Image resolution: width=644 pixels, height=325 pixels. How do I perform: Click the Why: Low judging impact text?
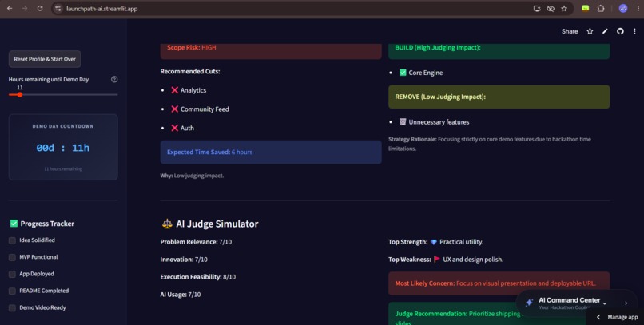coord(192,175)
